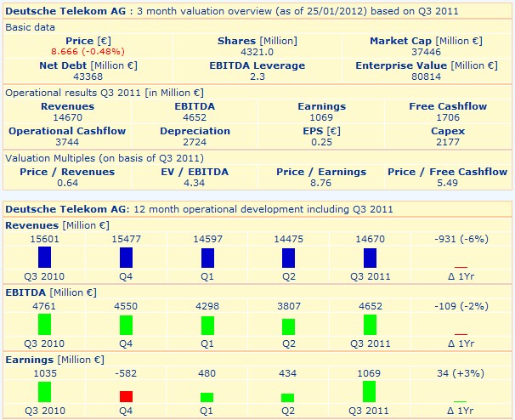This screenshot has height=420, width=515.
Task: Select the green Q1 Earnings bar
Action: 207,397
